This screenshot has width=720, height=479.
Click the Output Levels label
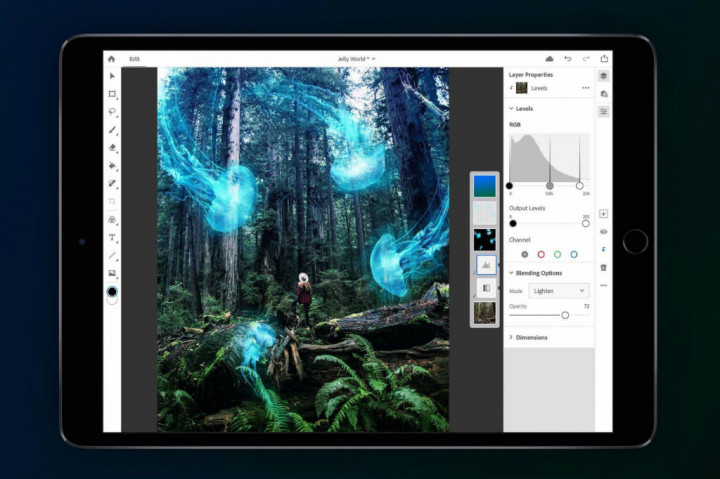tap(527, 208)
